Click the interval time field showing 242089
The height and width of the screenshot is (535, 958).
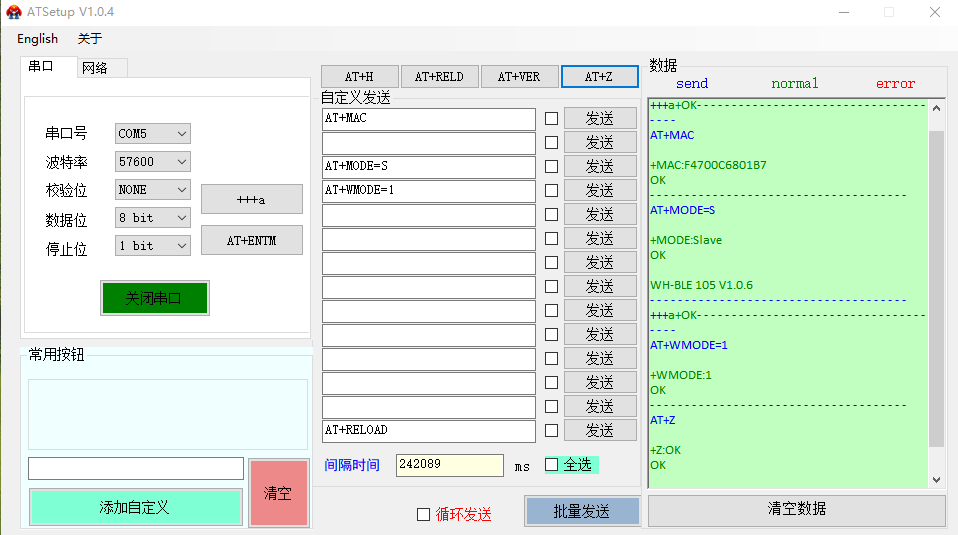pos(449,466)
